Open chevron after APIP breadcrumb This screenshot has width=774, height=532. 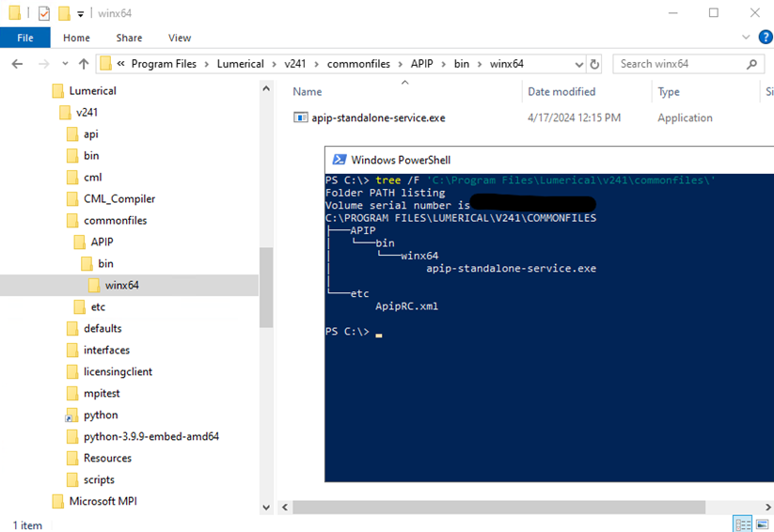pyautogui.click(x=443, y=64)
